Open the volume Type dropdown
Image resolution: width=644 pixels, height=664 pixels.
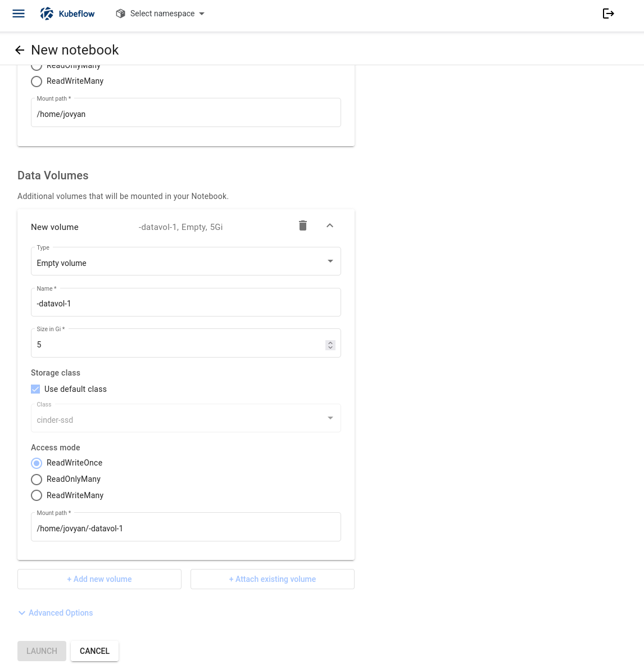[186, 261]
